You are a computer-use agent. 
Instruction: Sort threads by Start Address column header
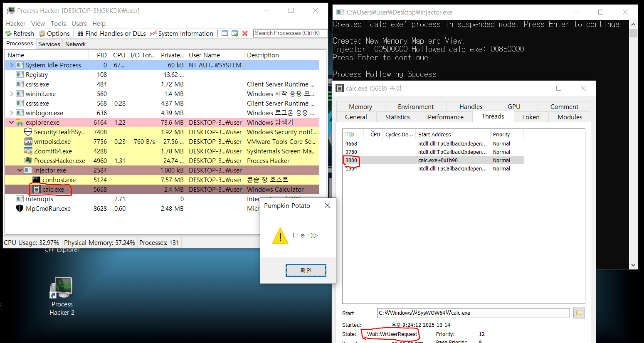(x=453, y=134)
